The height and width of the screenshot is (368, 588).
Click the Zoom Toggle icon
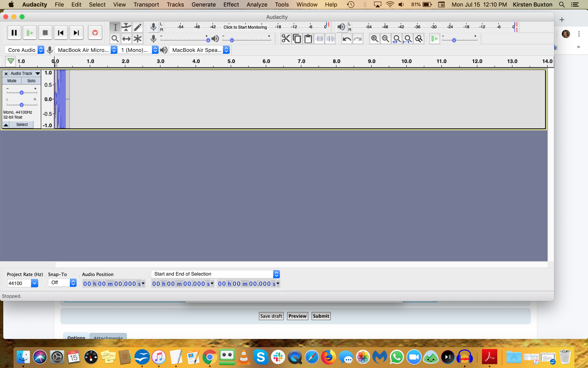click(419, 39)
